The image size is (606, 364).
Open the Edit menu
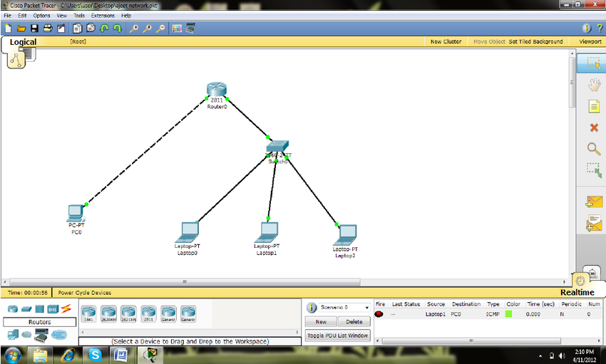tap(22, 16)
